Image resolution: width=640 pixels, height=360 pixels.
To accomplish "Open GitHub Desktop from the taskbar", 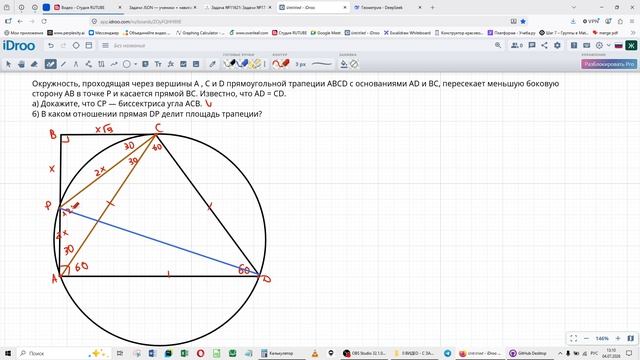I will tap(528, 353).
